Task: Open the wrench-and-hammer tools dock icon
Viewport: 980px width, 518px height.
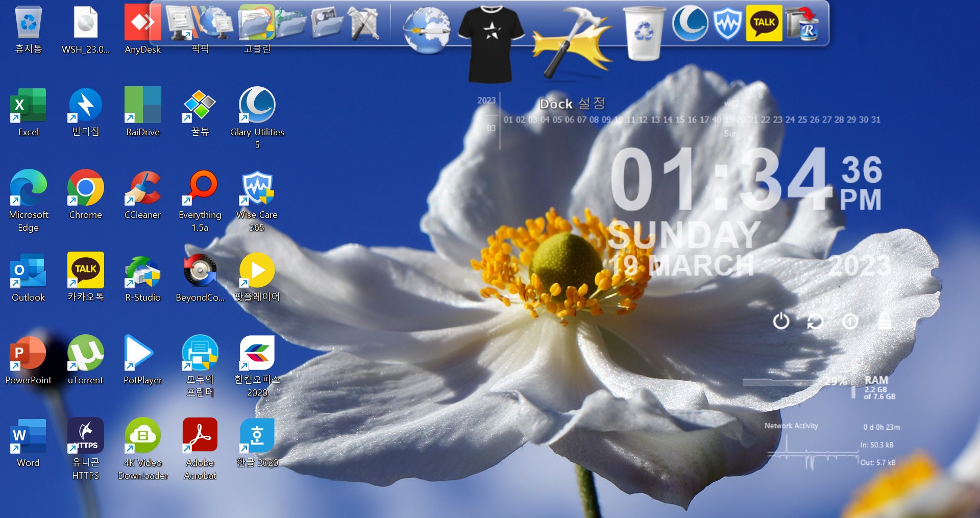Action: (364, 23)
